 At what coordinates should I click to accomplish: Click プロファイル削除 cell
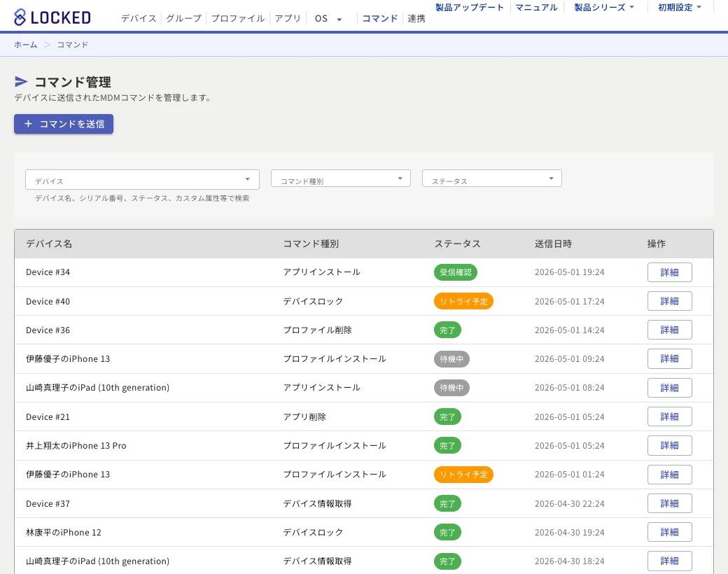318,330
